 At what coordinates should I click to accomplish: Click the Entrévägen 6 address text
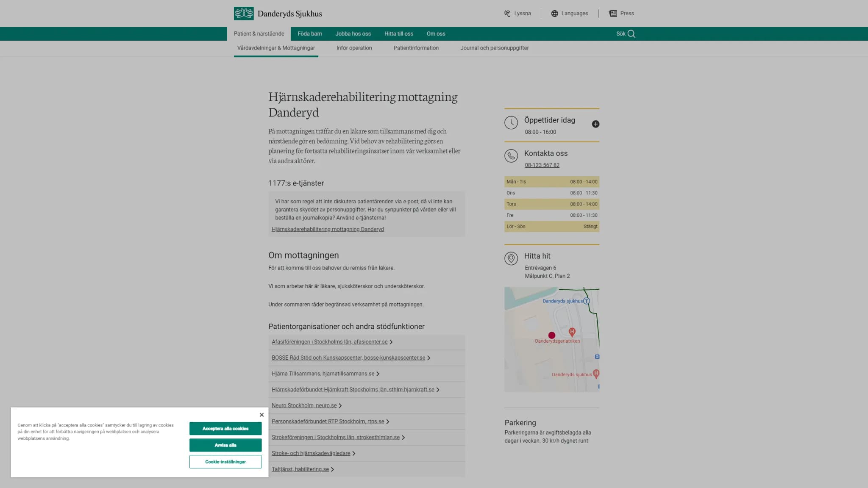coord(540,268)
